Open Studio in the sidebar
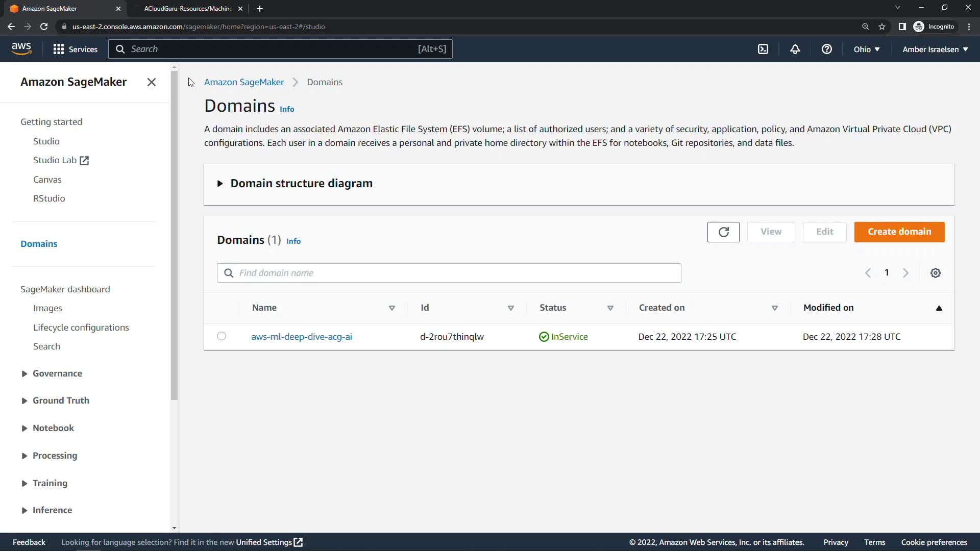This screenshot has height=551, width=980. click(46, 141)
